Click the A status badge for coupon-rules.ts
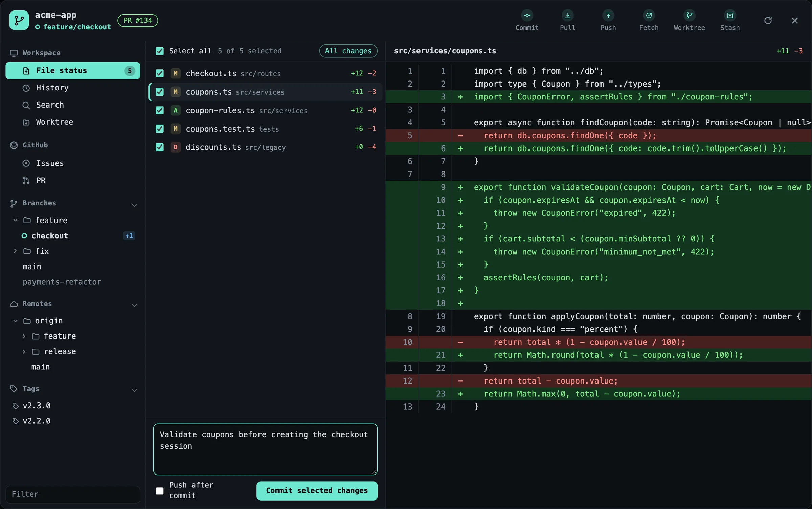The image size is (812, 509). pyautogui.click(x=175, y=110)
